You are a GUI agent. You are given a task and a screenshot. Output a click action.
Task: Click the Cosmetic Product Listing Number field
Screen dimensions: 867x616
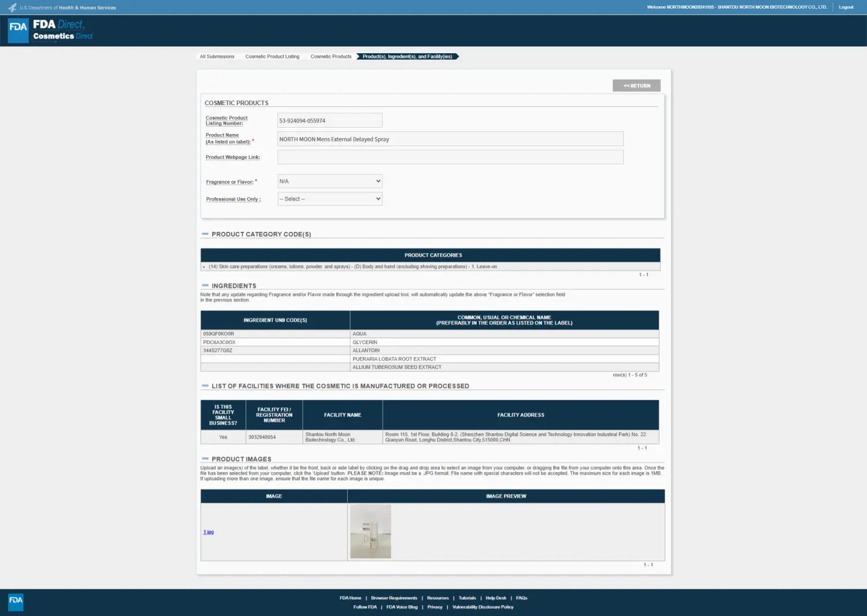point(329,120)
